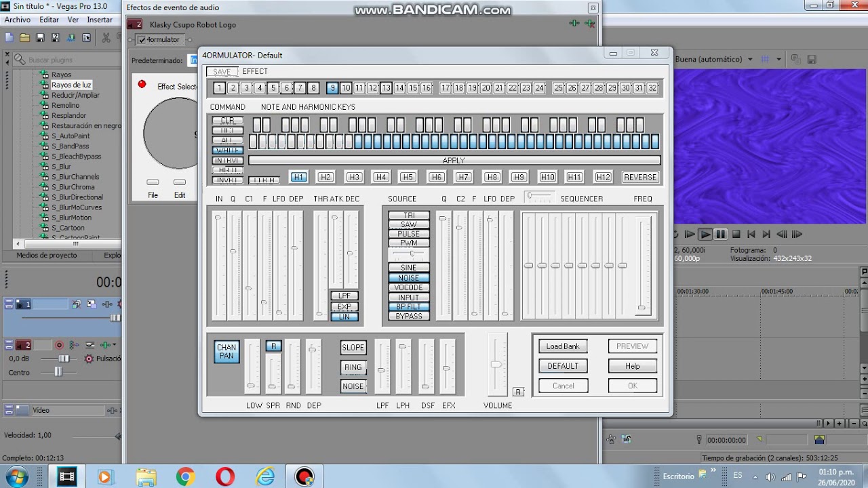Viewport: 868px width, 488px height.
Task: Toggle the WHITE command button
Action: tap(227, 150)
